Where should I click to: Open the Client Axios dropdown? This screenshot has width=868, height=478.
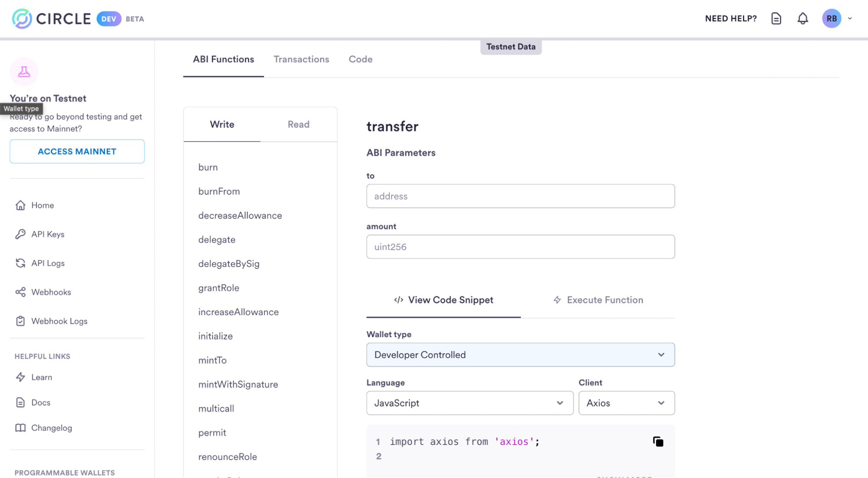tap(626, 403)
